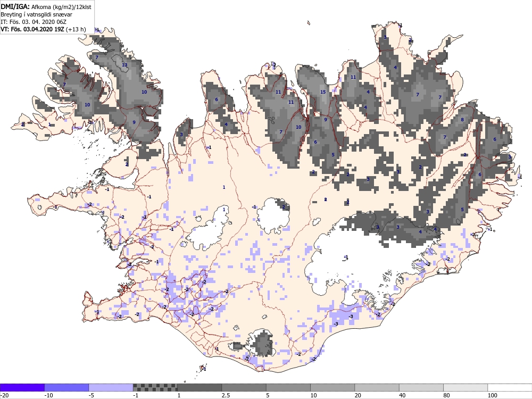Click the light gray 20 to 40 legend swatch

(377, 387)
